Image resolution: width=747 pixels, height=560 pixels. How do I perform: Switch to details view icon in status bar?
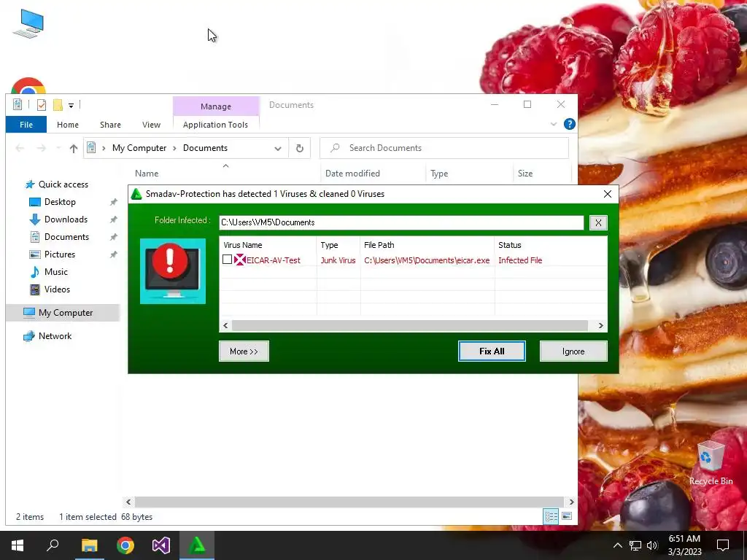coord(551,517)
